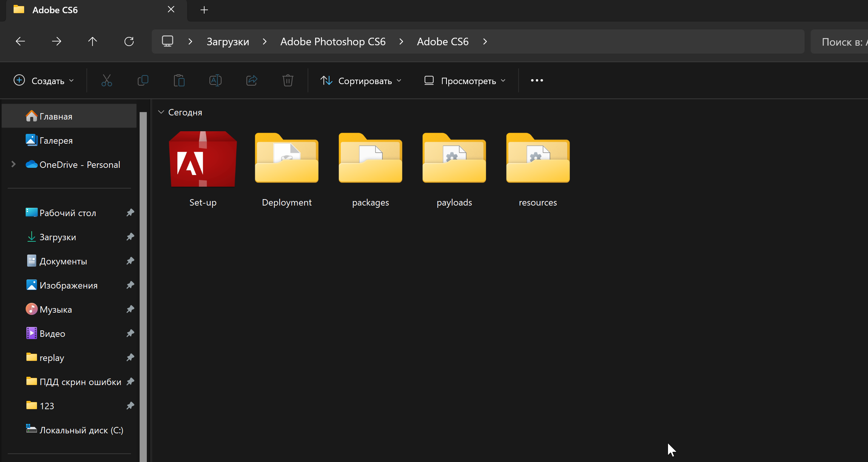Screen dimensions: 868x462
Task: Unpin 123 folder using its pin icon
Action: [130, 406]
